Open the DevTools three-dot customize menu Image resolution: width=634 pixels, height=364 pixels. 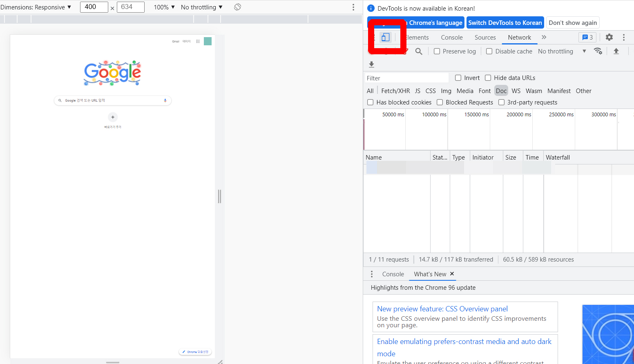pyautogui.click(x=624, y=37)
